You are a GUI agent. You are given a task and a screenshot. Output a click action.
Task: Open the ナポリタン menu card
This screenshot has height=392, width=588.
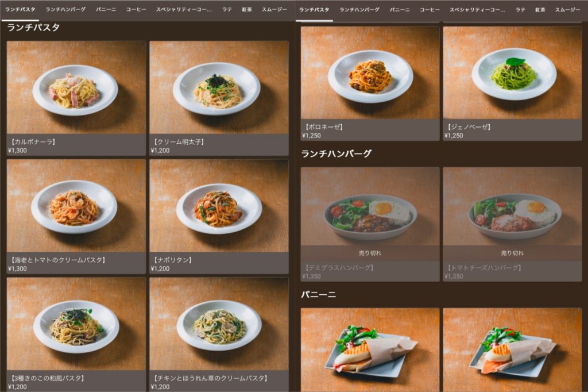point(219,216)
